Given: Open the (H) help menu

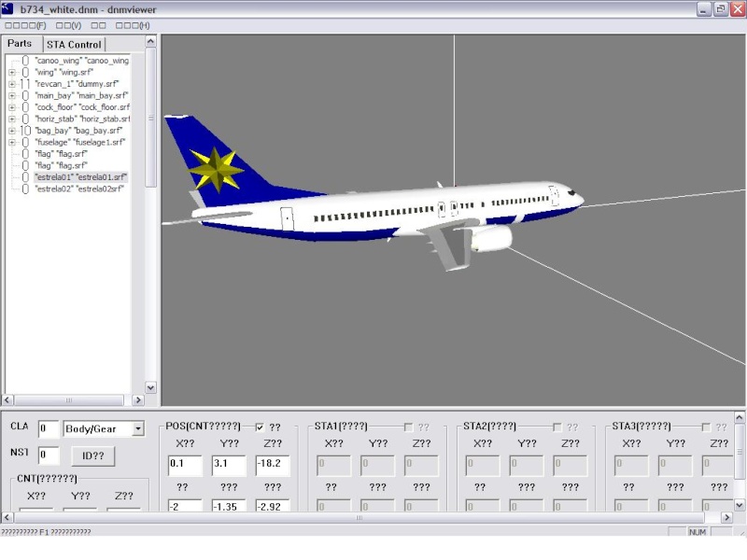Looking at the screenshot, I should (133, 26).
